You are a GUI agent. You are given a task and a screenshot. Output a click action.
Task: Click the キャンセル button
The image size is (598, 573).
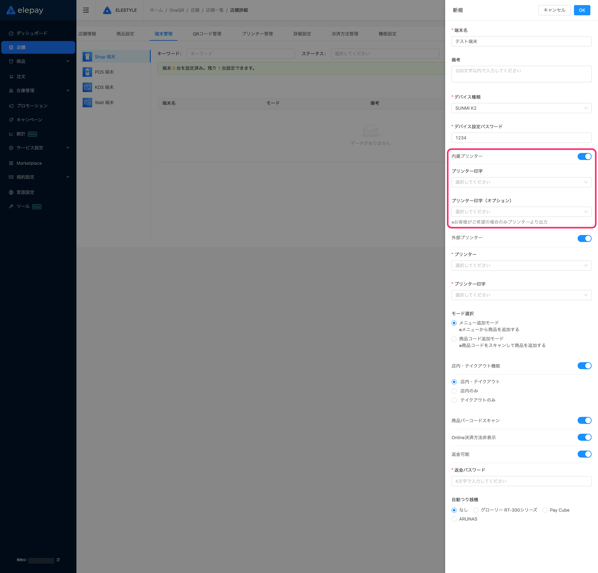coord(554,10)
